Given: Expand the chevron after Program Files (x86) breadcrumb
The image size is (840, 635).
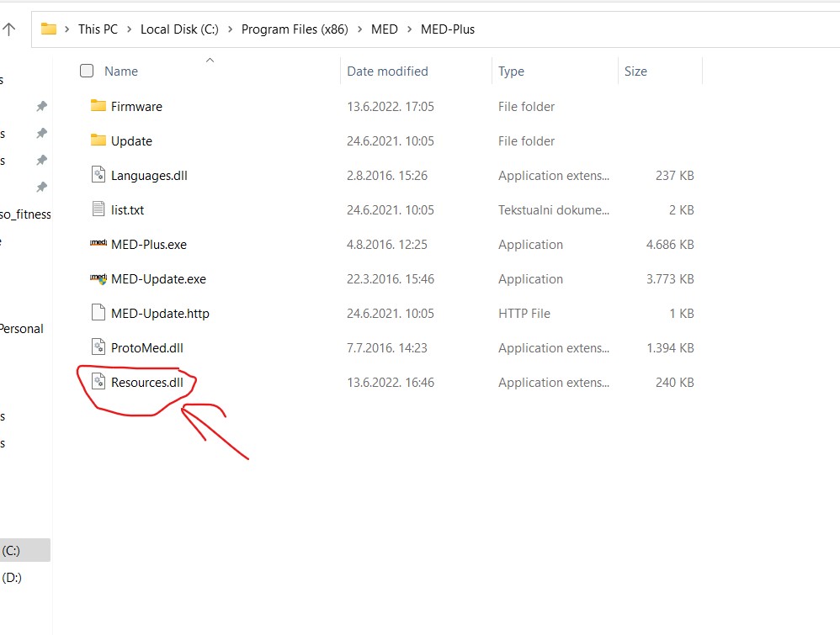Looking at the screenshot, I should (x=359, y=29).
